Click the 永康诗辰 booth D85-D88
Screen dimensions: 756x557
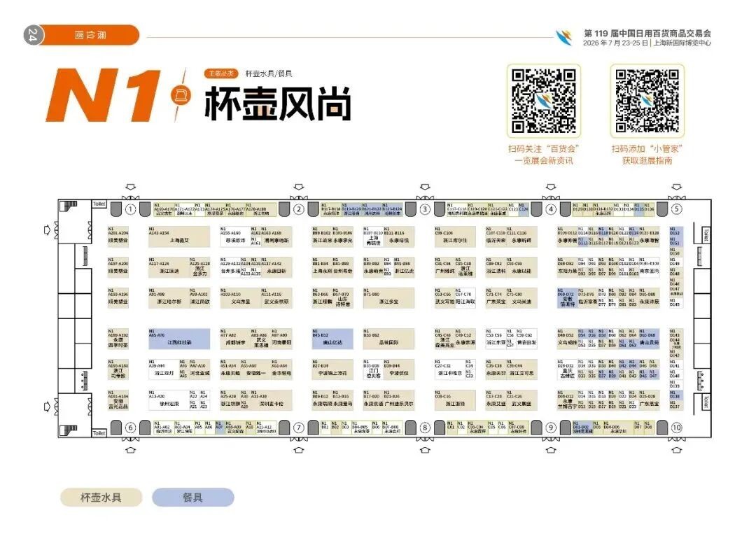pos(649,298)
